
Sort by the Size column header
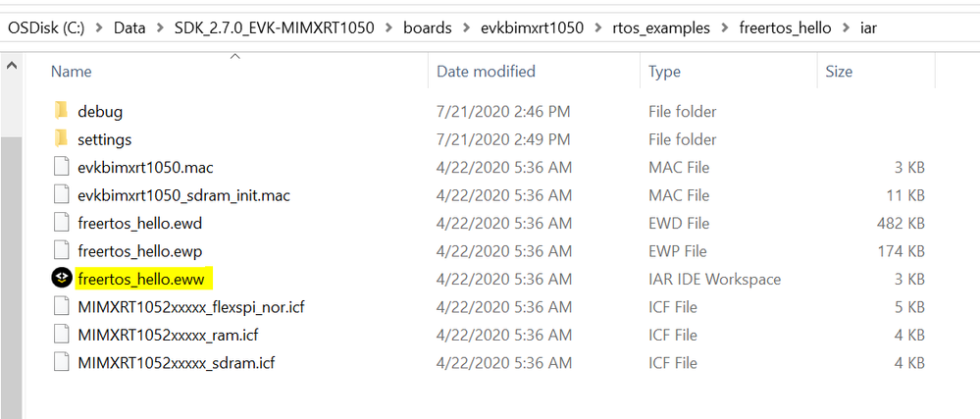(x=839, y=72)
